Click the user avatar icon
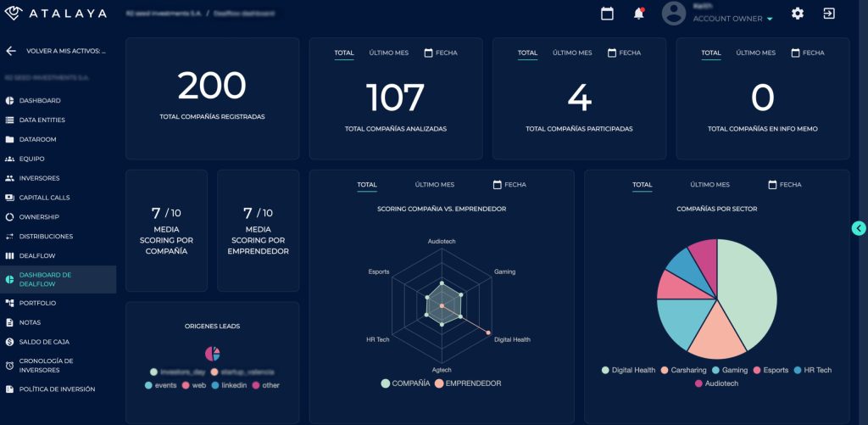868x425 pixels. (x=674, y=14)
